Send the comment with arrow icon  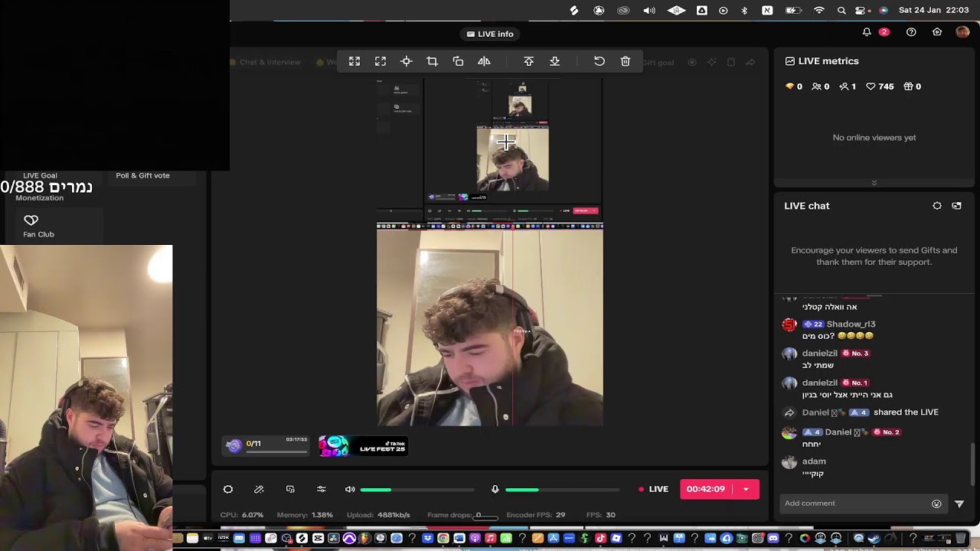[959, 504]
